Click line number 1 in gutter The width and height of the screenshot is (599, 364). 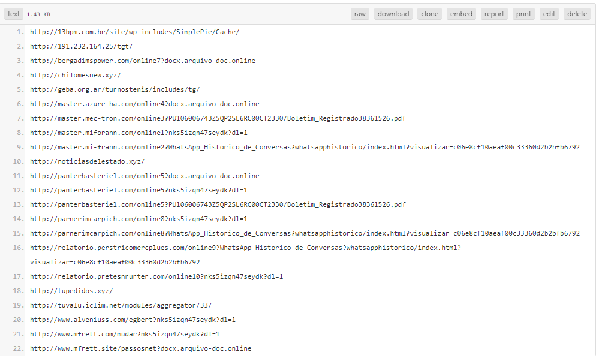20,32
